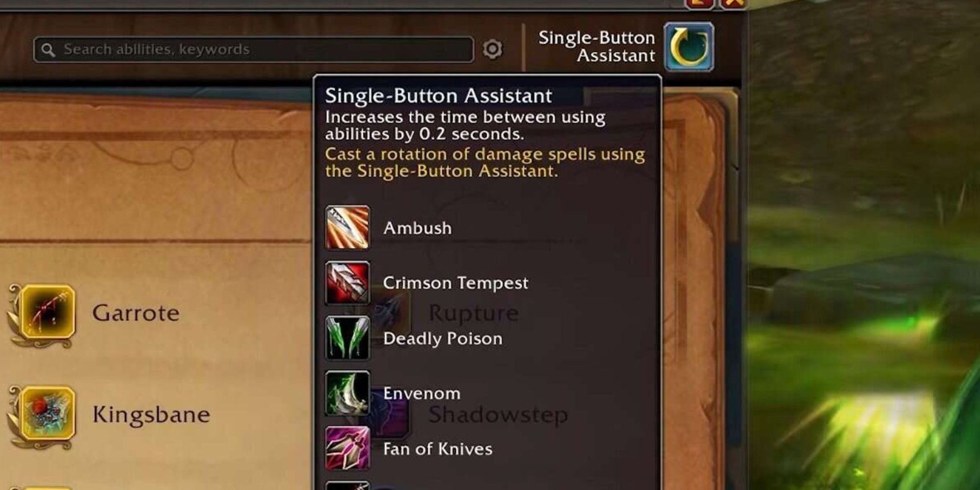Click the Garrote ability icon

47,312
